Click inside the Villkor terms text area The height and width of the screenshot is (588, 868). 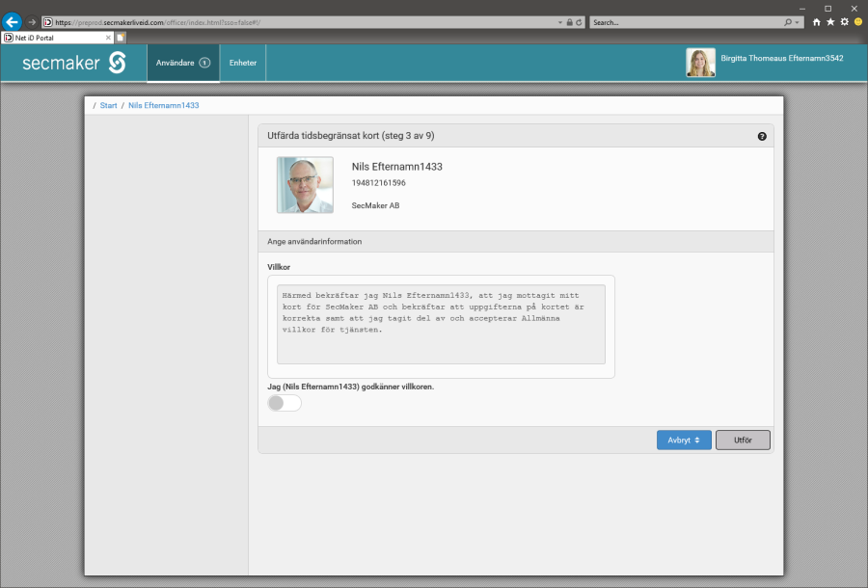click(441, 324)
